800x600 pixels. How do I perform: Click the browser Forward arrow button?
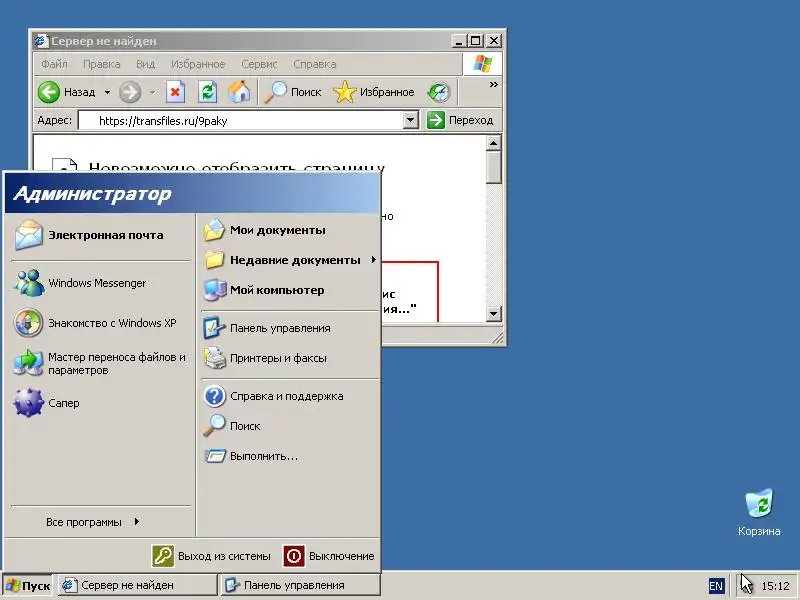[130, 92]
